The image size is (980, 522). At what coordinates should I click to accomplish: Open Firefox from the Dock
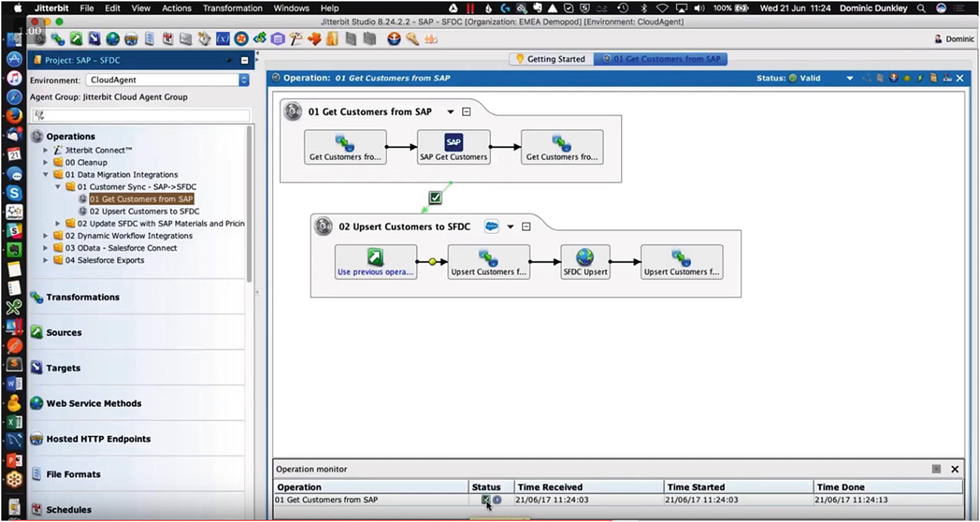pyautogui.click(x=14, y=115)
